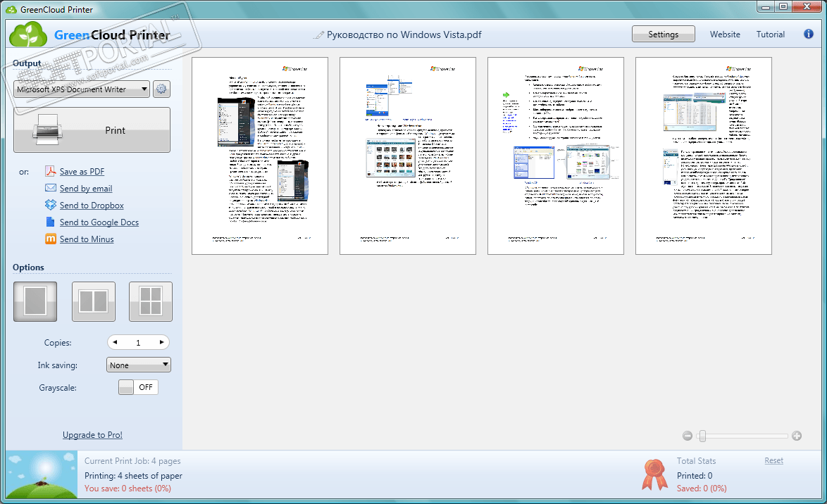Click the Save as PDF icon
The width and height of the screenshot is (827, 504).
51,171
